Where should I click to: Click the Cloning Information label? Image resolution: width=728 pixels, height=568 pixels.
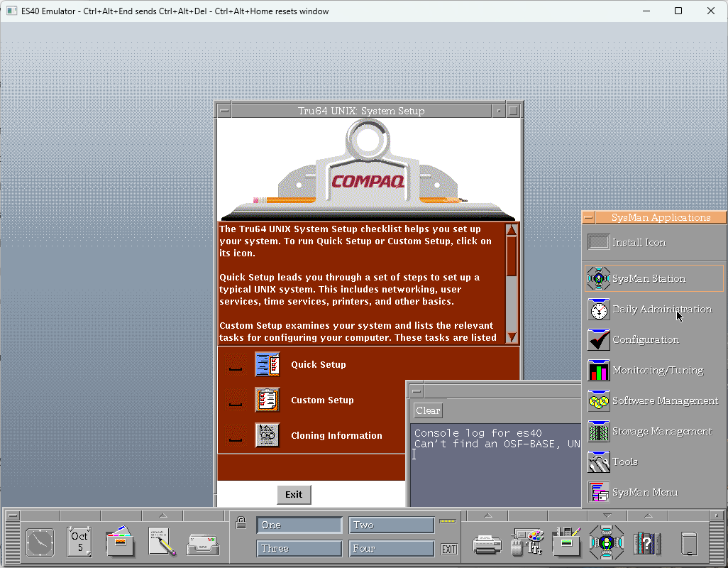336,435
